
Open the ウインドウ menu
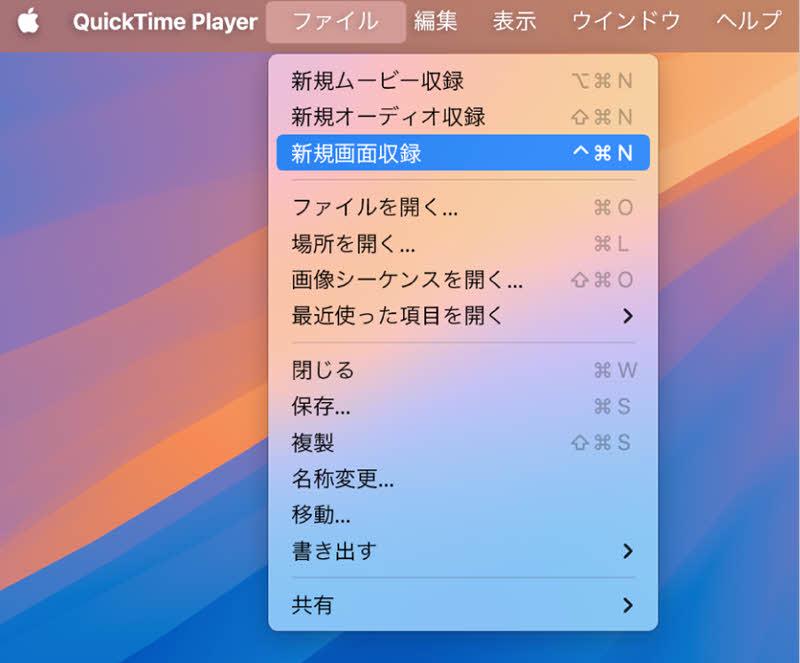coord(626,22)
